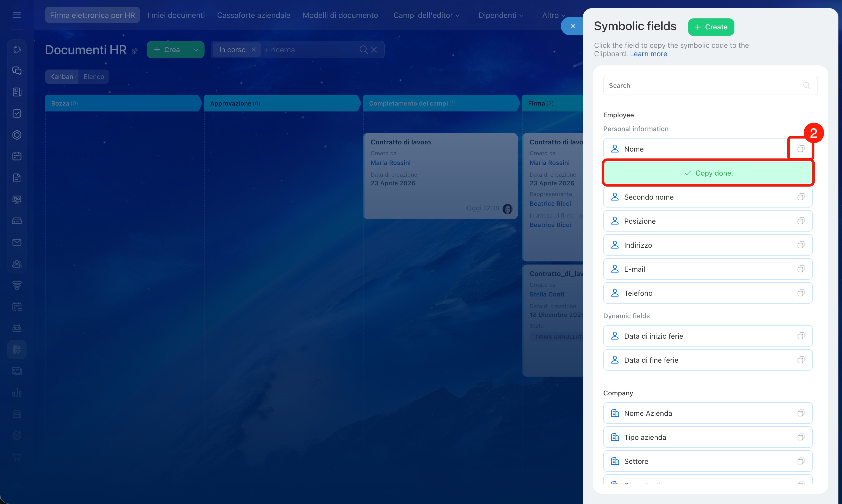Click copy icon for Telefono field
The width and height of the screenshot is (842, 504).
click(801, 293)
